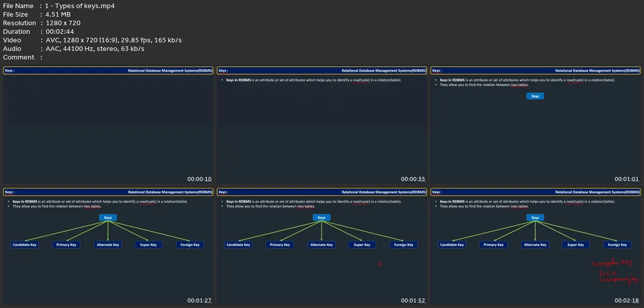Open the frame thumbnail stamped 00:01:27

[108, 247]
